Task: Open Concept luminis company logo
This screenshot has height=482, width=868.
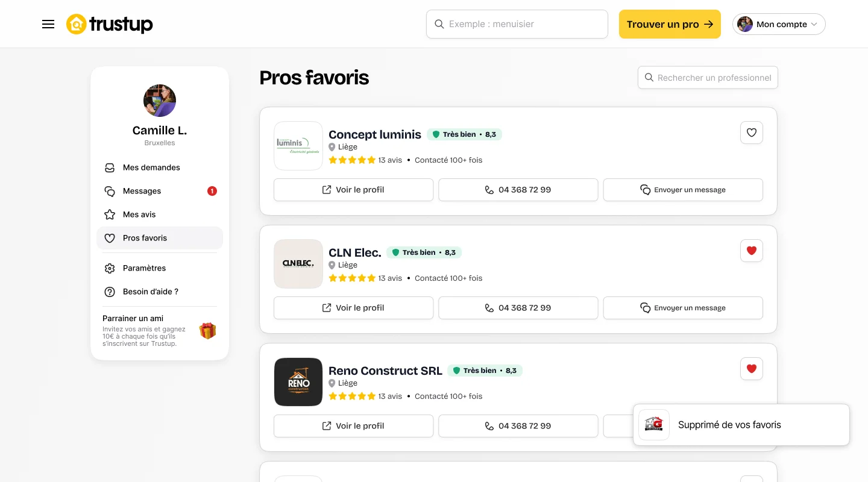Action: click(x=298, y=146)
